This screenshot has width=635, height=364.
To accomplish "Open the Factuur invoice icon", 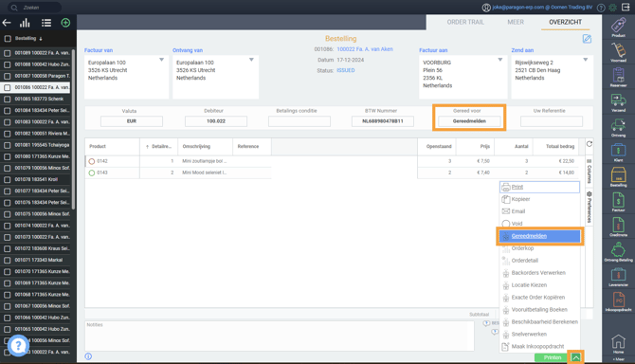I will [618, 202].
